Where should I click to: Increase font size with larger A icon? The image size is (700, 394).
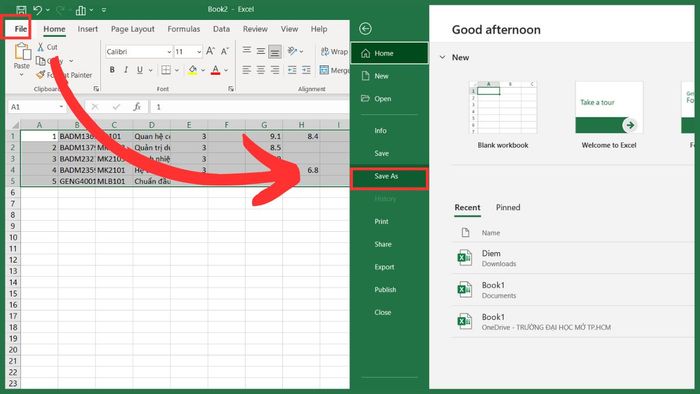(210, 51)
